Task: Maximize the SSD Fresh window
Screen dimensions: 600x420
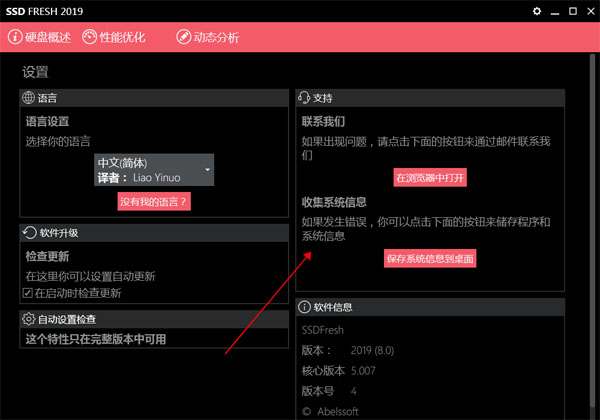Action: coord(573,11)
